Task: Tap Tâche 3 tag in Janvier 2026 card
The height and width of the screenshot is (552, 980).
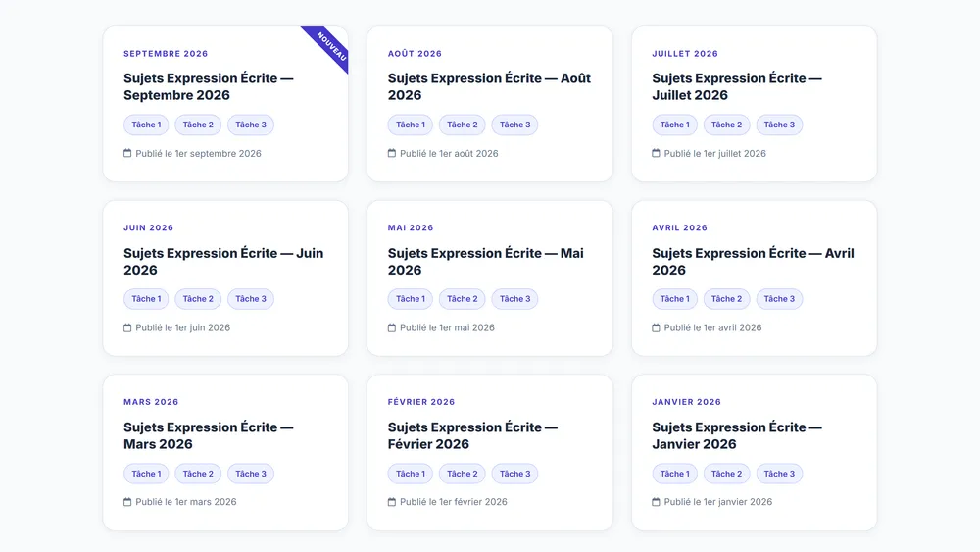Action: pyautogui.click(x=779, y=474)
